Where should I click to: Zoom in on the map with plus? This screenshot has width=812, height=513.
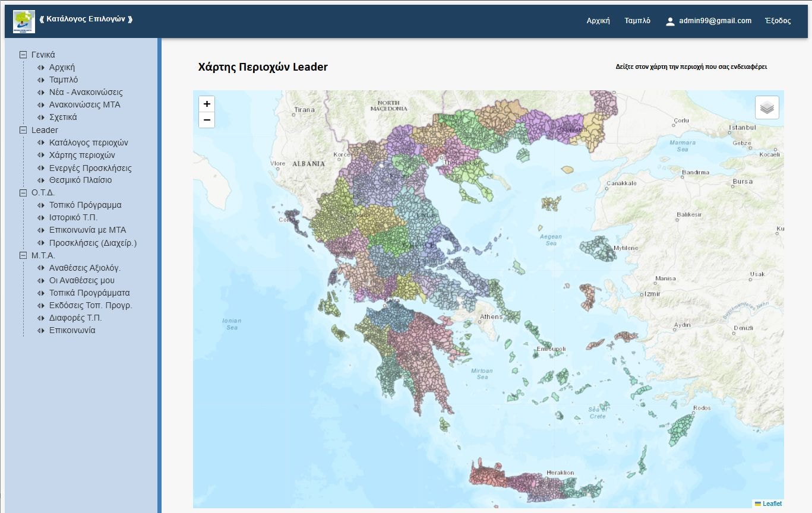[x=206, y=103]
